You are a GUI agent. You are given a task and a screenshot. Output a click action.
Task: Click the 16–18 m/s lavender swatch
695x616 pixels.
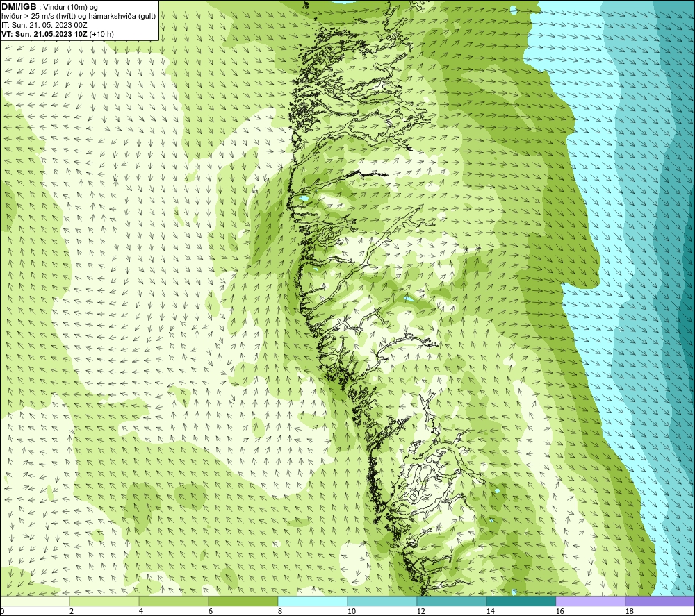point(590,601)
